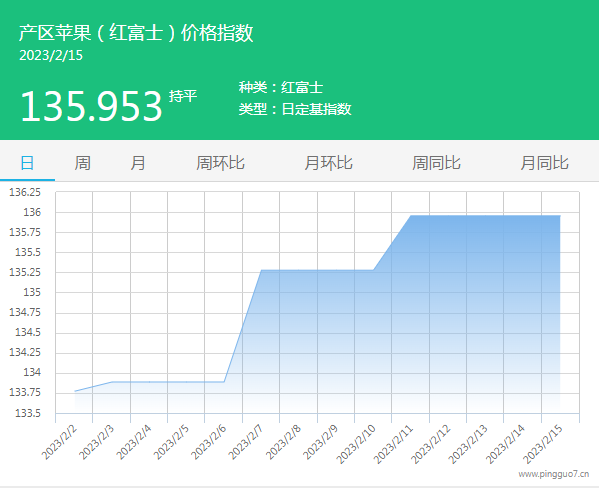Click the 类型：日定基指数 label

[x=295, y=109]
